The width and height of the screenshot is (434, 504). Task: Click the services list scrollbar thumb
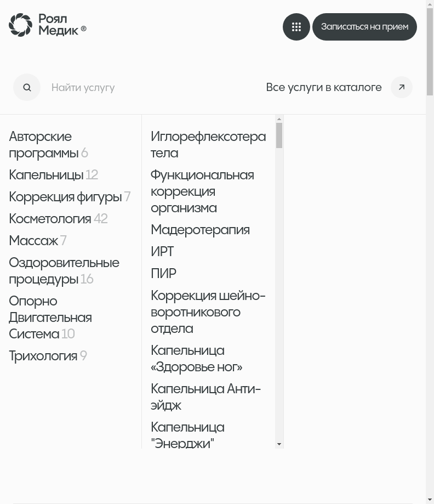tap(279, 135)
